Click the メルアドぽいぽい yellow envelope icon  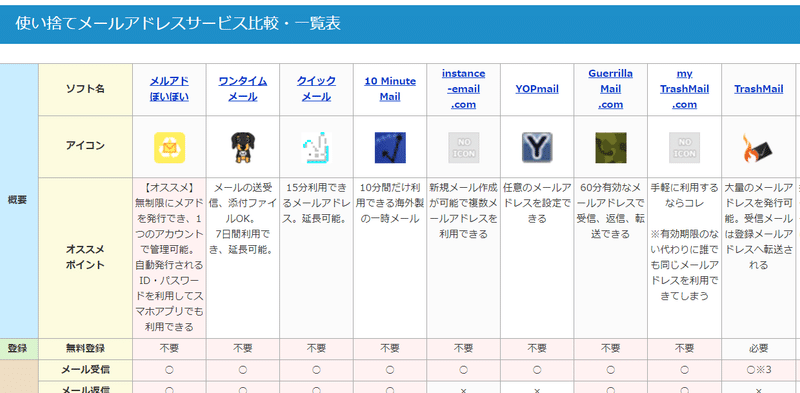click(x=169, y=148)
